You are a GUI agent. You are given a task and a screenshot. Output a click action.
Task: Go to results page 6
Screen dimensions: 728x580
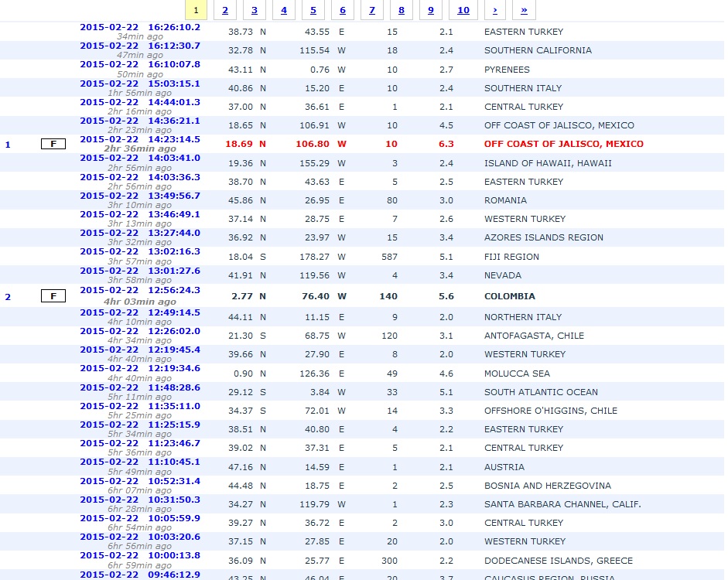pos(343,10)
